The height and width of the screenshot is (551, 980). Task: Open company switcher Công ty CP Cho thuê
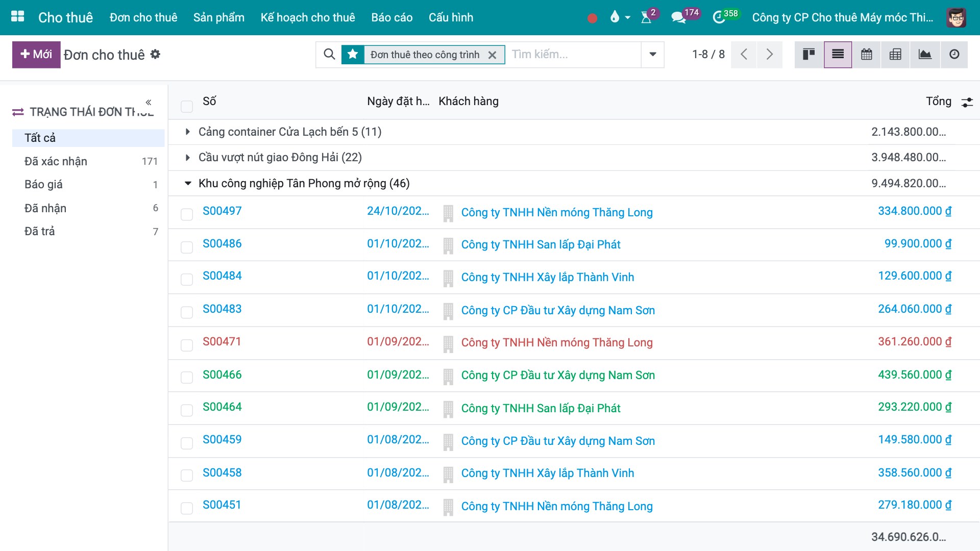click(x=842, y=17)
